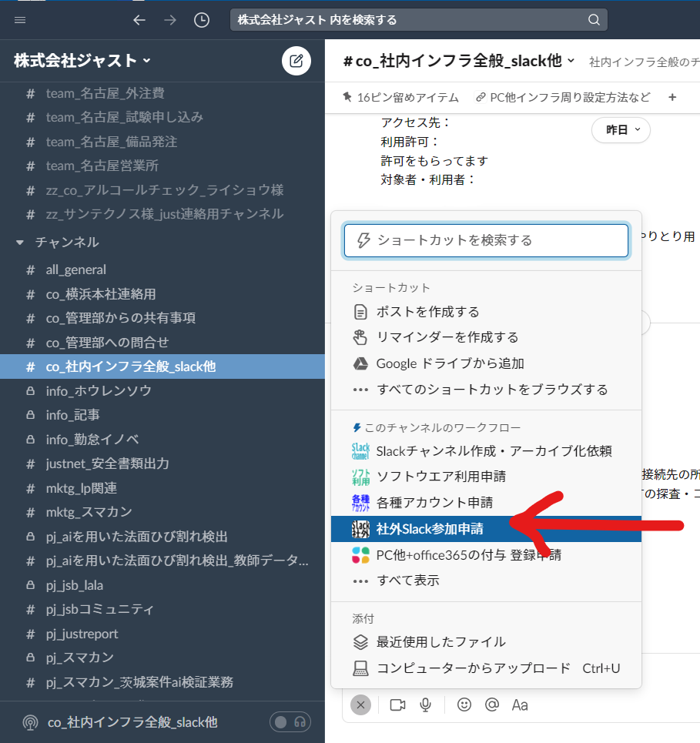Select 最近使用したファイル attachment option
Screen dimensions: 700x743
tap(486, 642)
